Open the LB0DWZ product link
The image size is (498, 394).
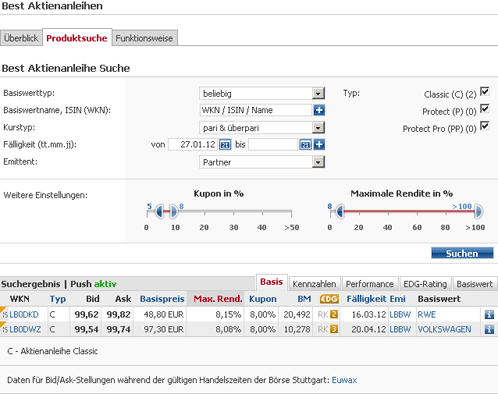coord(25,329)
